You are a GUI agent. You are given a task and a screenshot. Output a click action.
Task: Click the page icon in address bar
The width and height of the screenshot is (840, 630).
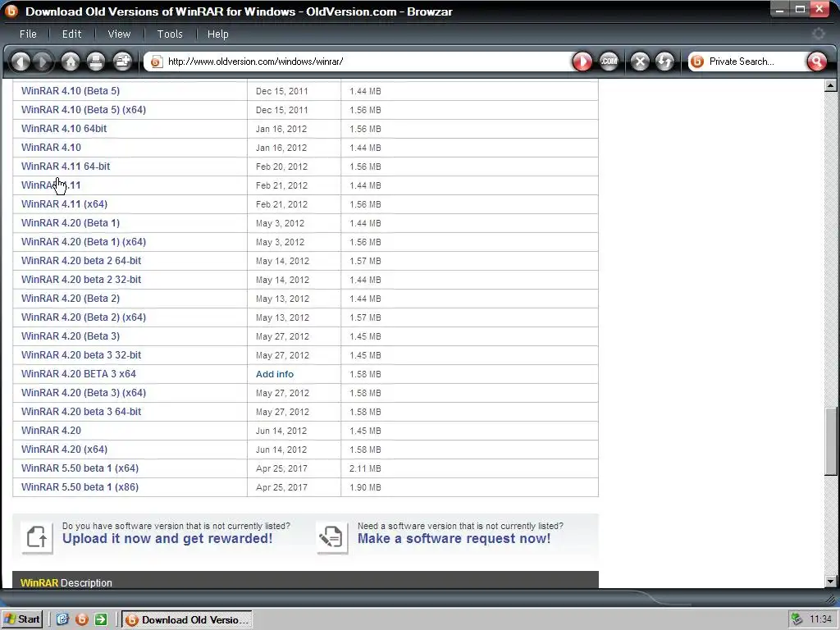pyautogui.click(x=156, y=62)
